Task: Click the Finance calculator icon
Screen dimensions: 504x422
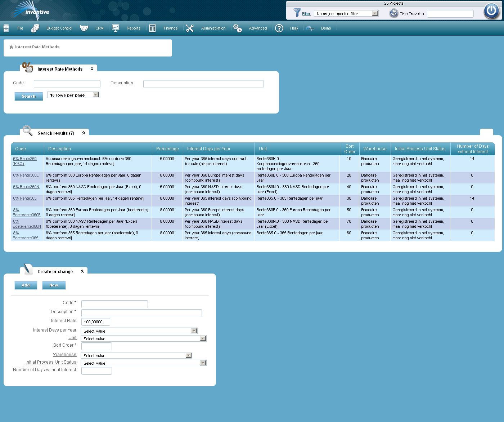Action: pos(152,28)
